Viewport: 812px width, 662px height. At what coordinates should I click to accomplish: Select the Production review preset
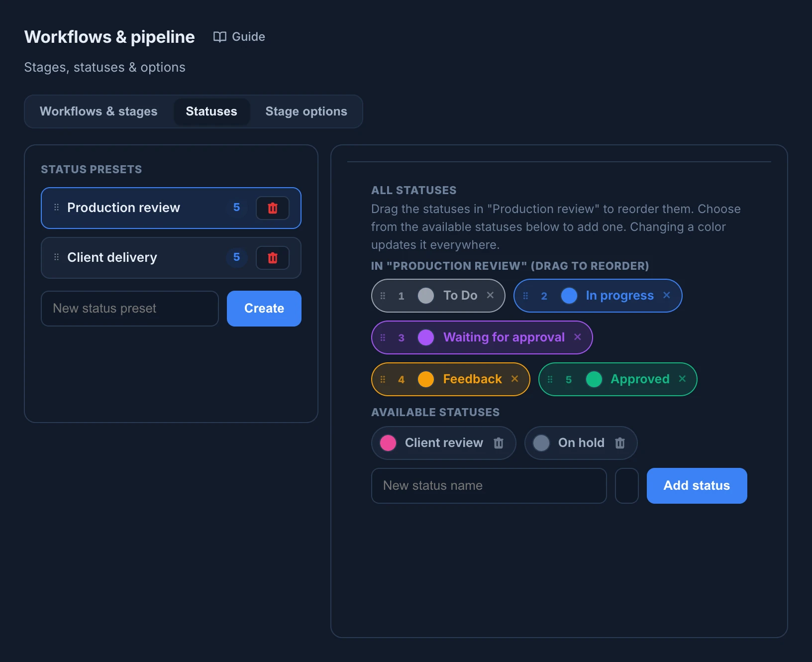(x=171, y=208)
